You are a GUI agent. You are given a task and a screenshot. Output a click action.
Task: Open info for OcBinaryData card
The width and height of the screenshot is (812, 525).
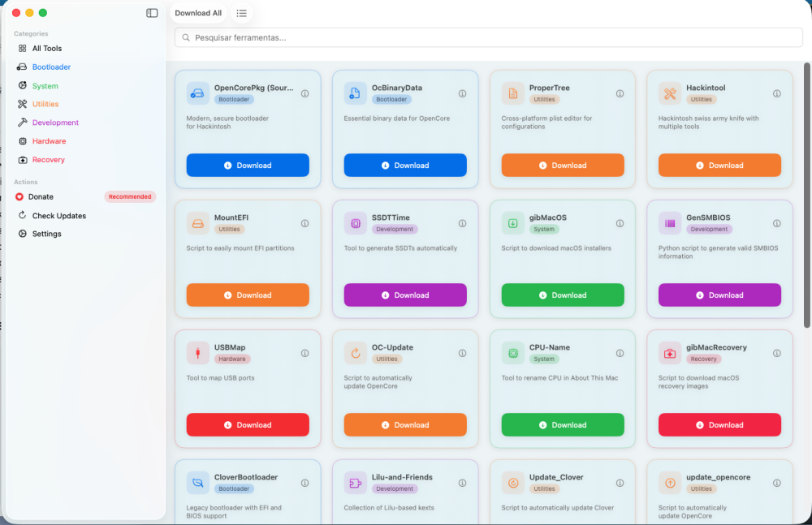[x=463, y=93]
